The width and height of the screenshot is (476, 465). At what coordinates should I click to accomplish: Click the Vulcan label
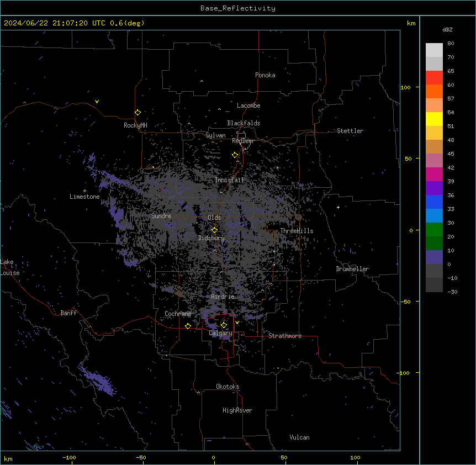[300, 437]
